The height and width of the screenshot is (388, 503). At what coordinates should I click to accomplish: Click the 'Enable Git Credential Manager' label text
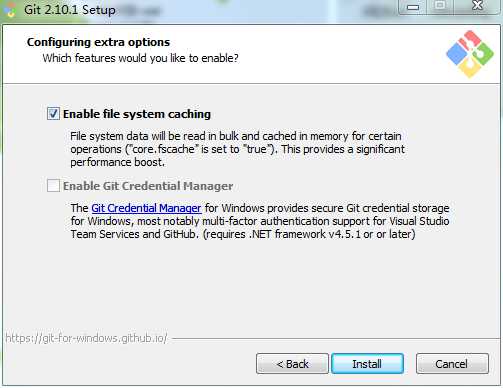[x=148, y=186]
